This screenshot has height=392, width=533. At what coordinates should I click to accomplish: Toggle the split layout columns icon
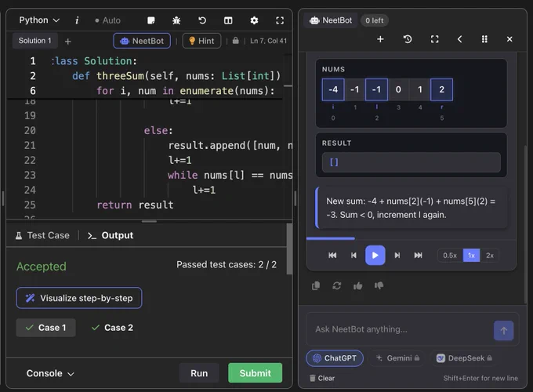[x=228, y=20]
